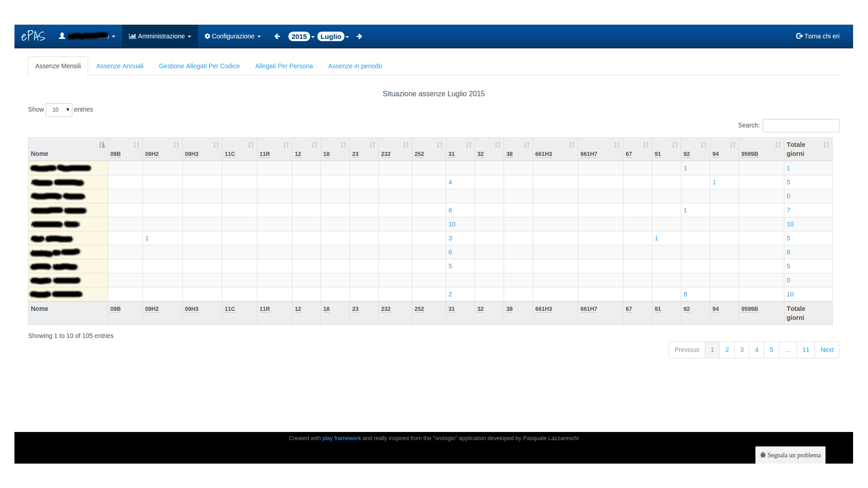This screenshot has height=488, width=868.
Task: Go to previous month arrow
Action: [x=277, y=37]
